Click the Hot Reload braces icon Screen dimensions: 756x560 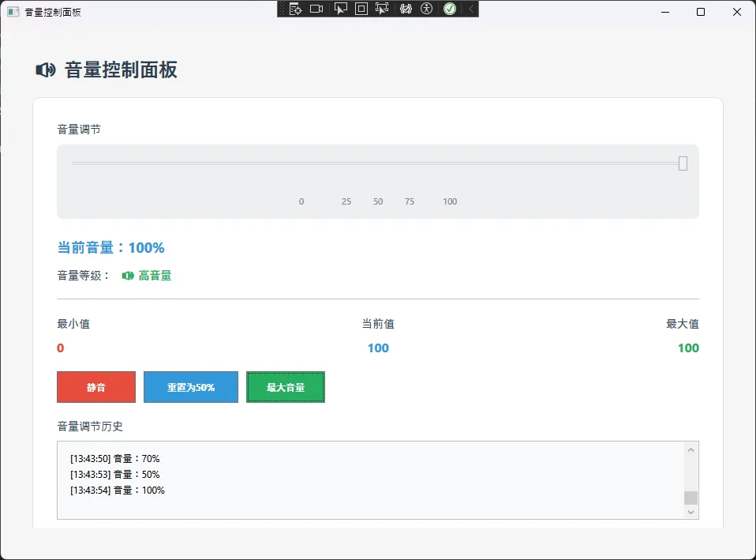pyautogui.click(x=406, y=9)
